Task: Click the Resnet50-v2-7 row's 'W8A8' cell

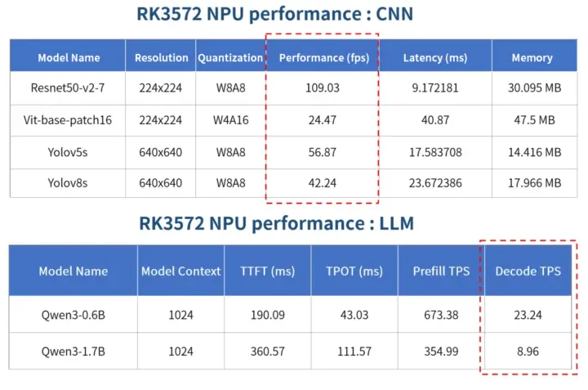Action: coord(230,87)
